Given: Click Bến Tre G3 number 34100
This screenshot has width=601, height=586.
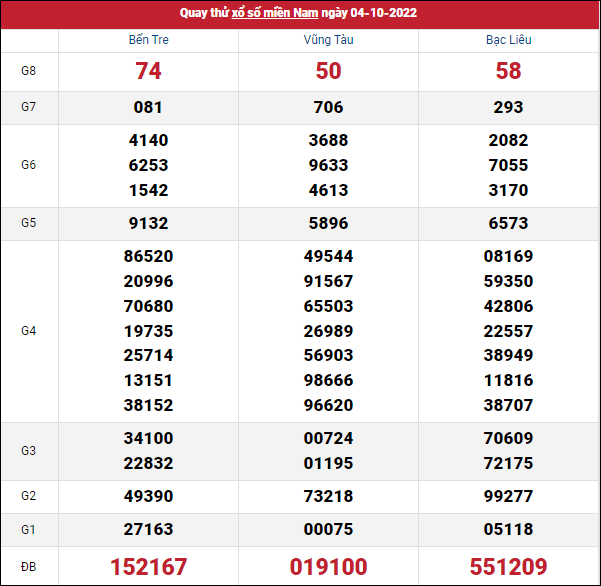Looking at the screenshot, I should tap(148, 438).
